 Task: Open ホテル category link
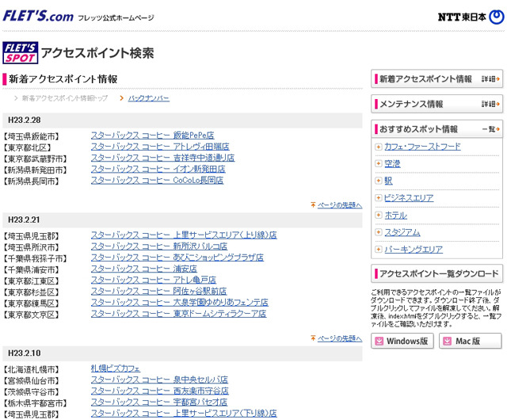[396, 215]
